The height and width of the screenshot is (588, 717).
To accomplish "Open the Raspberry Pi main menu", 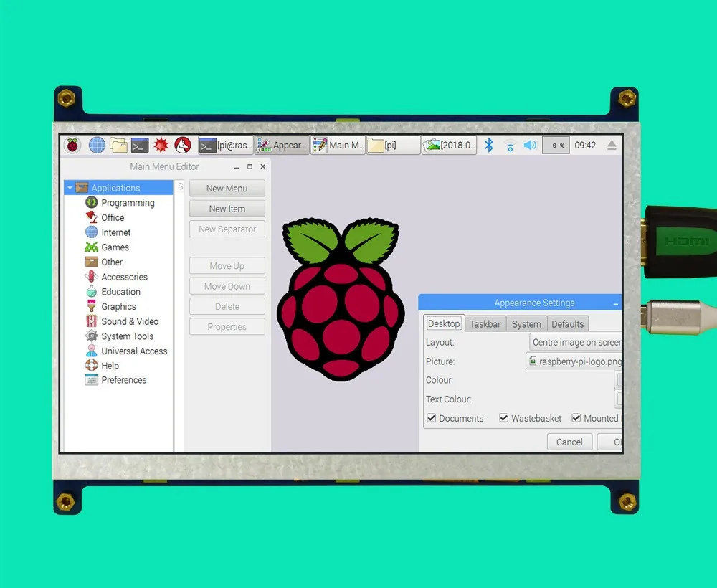I will (72, 146).
